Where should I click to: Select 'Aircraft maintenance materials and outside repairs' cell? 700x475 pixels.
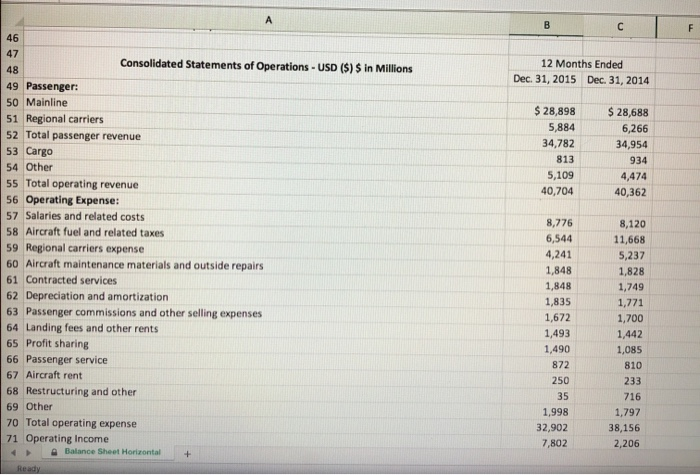click(144, 265)
